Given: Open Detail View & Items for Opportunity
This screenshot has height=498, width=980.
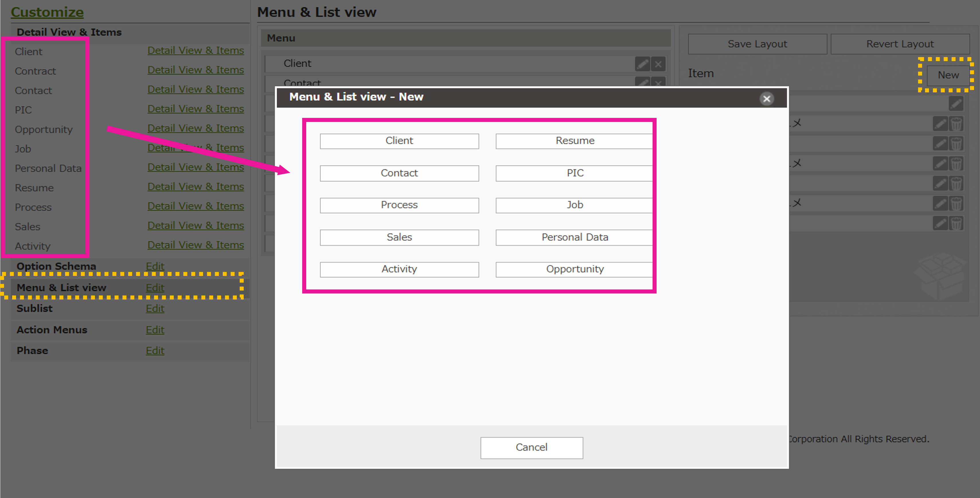Looking at the screenshot, I should (196, 128).
